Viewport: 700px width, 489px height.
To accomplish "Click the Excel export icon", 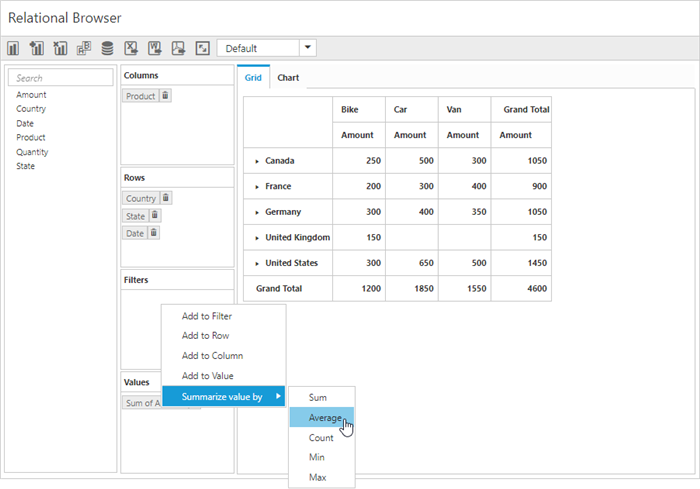I will pyautogui.click(x=130, y=48).
